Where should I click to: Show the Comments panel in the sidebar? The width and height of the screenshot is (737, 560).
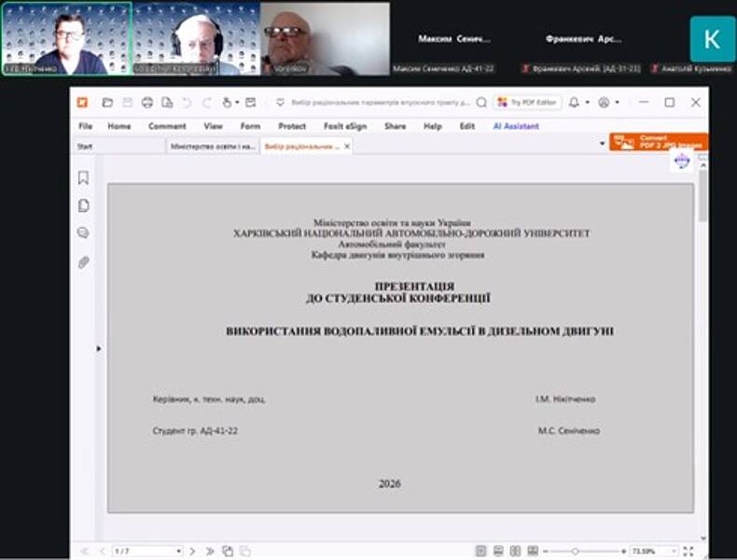point(83,233)
